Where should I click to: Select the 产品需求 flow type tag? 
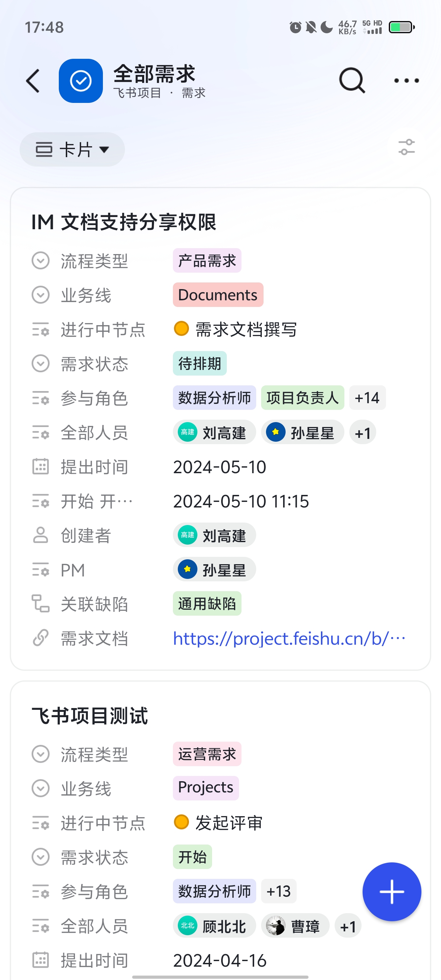[207, 261]
